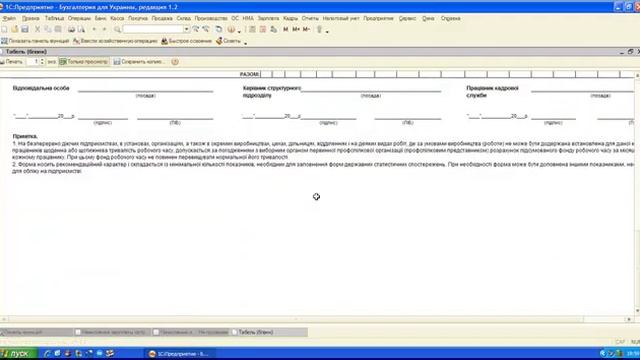
Task: Click the Copy icon in toolbar
Action: pyautogui.click(x=48, y=29)
